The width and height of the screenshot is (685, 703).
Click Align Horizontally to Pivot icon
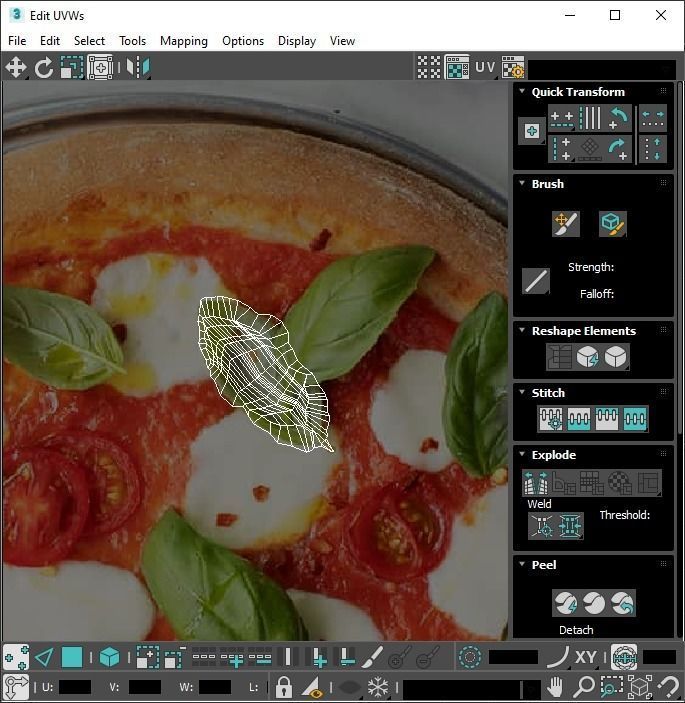point(562,118)
